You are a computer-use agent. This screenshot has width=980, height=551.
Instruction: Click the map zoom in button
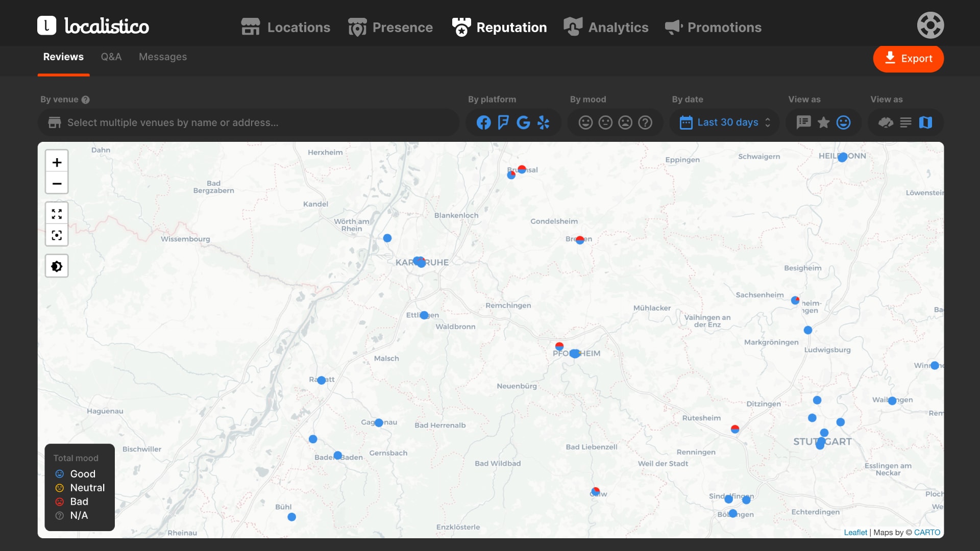click(57, 162)
